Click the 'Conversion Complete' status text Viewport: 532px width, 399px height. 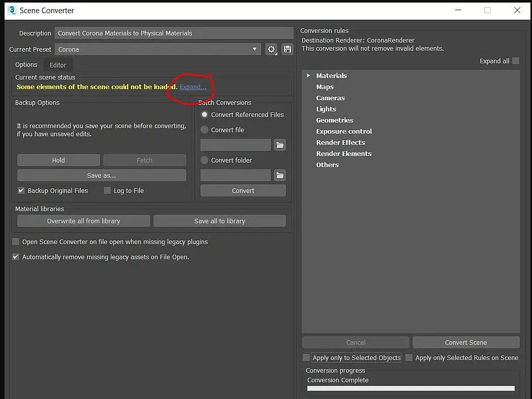pos(338,380)
